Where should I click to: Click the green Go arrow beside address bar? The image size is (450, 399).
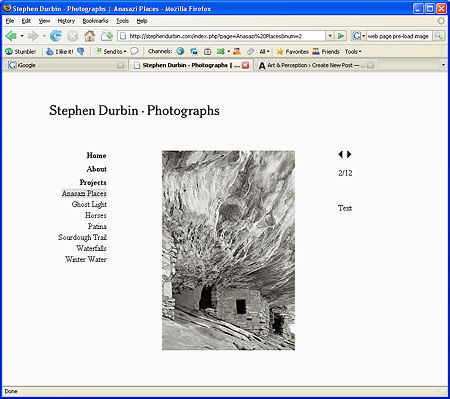[341, 36]
